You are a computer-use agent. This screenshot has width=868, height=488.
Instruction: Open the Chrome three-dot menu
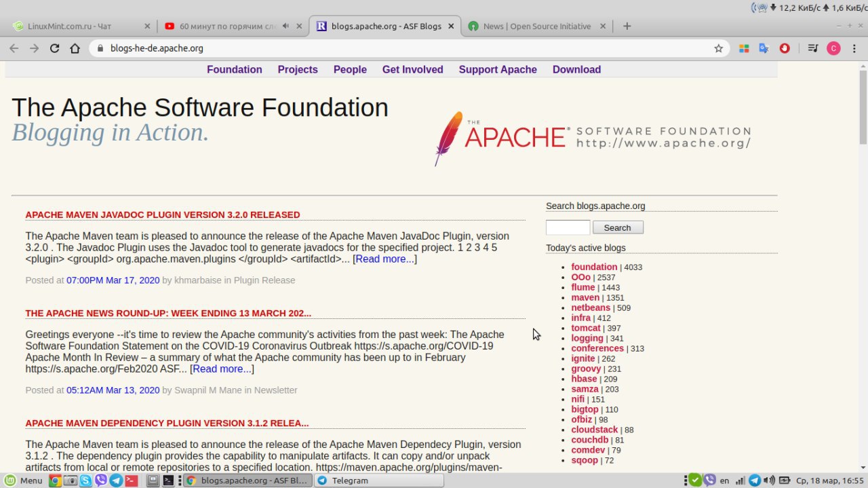click(x=854, y=48)
